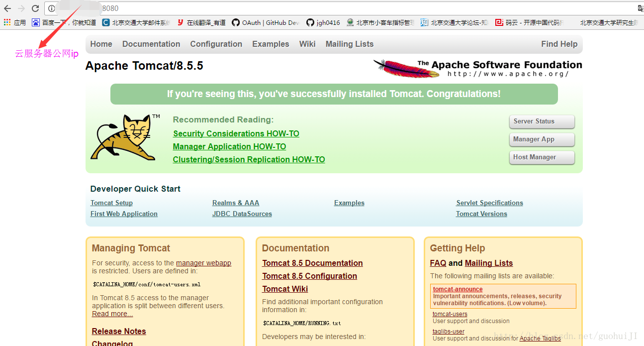Open the Apps shortcut in bookmarks bar
This screenshot has width=644, height=346.
tap(15, 22)
